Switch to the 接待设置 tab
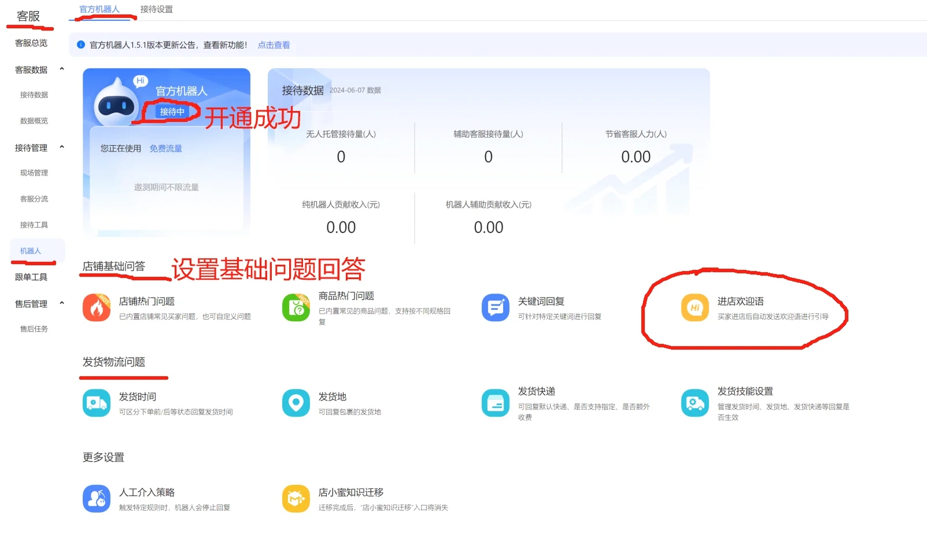927x560 pixels. [x=157, y=9]
